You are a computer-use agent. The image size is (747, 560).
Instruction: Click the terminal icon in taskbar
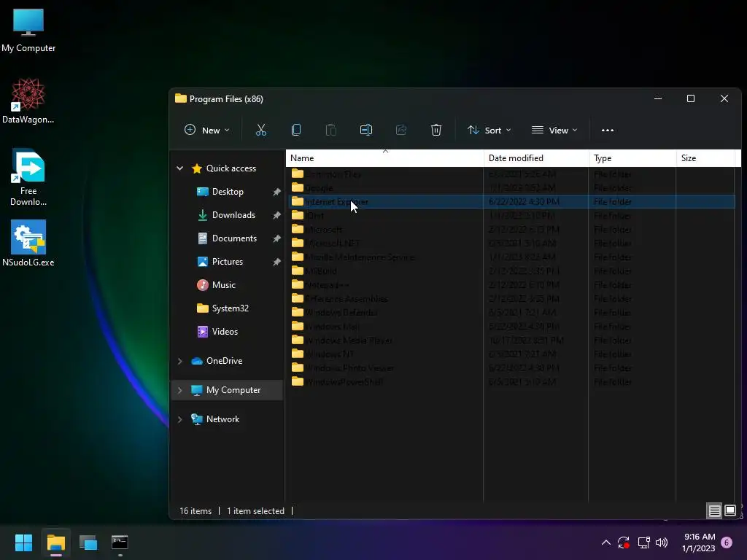[120, 542]
